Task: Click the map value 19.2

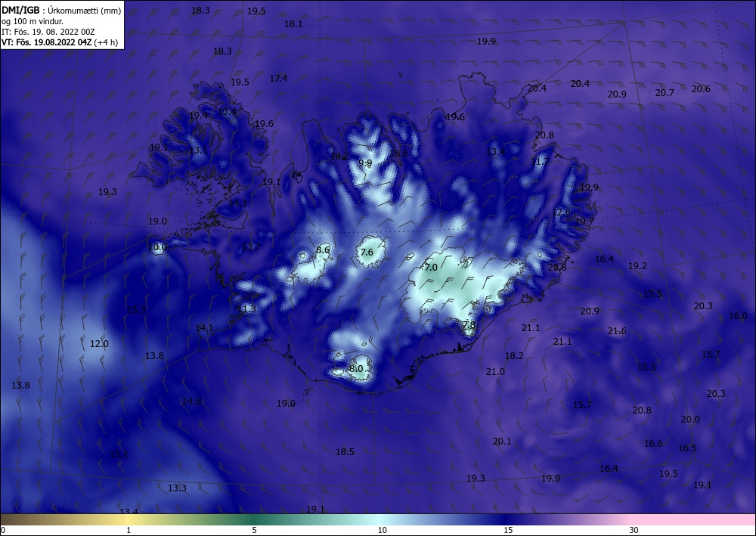Action: 637,265
